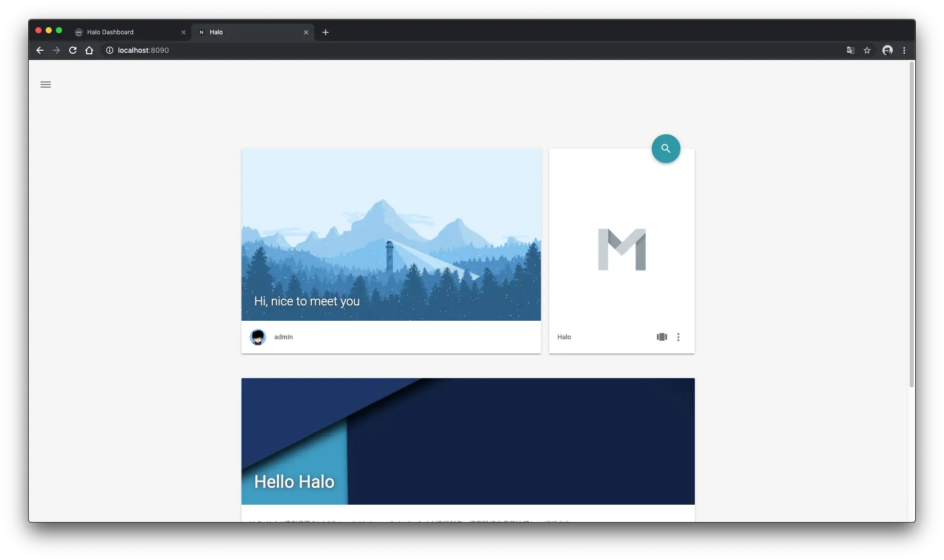Reload the current page

click(x=73, y=50)
